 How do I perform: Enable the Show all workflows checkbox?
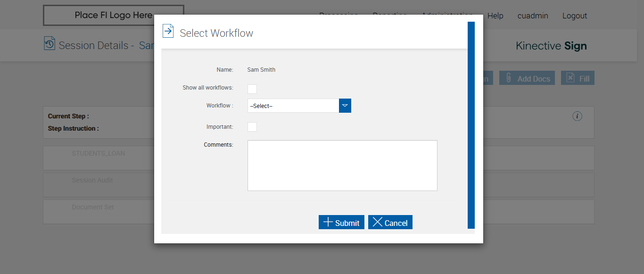point(252,89)
